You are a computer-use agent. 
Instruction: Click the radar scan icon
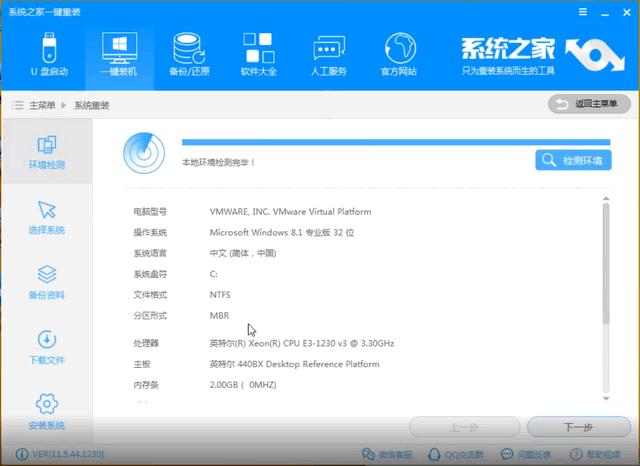coord(144,153)
